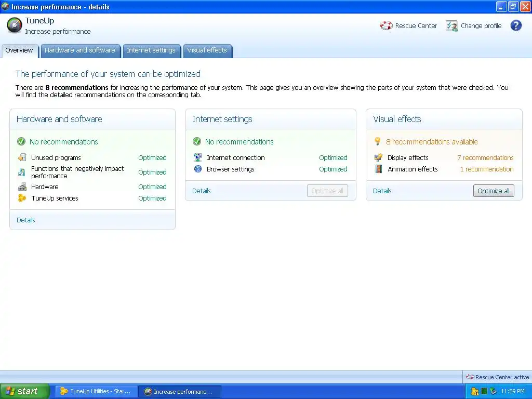Open the Rescue Center lifebuoy icon
The width and height of the screenshot is (532, 399).
386,26
